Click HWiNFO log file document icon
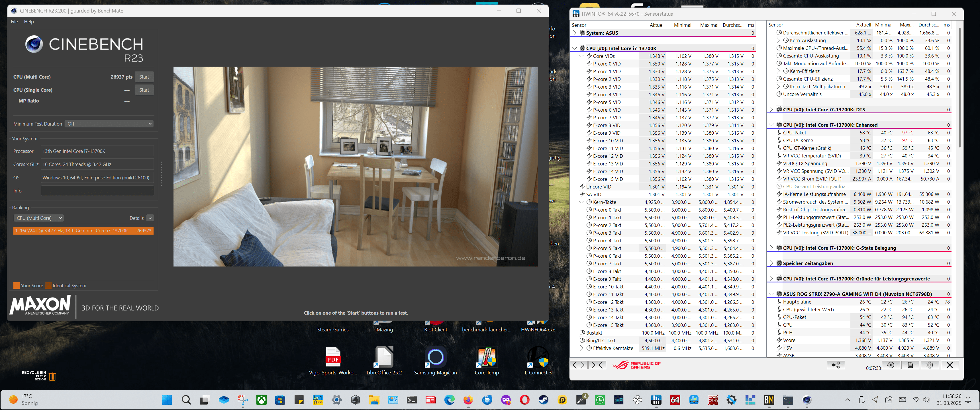 [x=910, y=365]
